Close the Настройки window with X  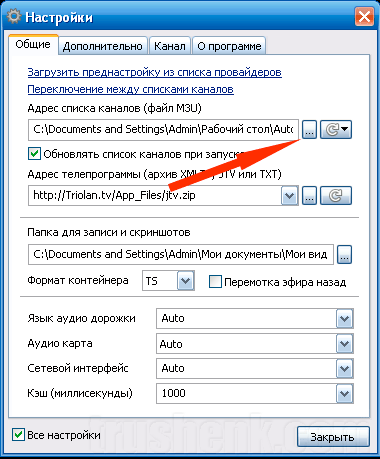click(x=364, y=17)
